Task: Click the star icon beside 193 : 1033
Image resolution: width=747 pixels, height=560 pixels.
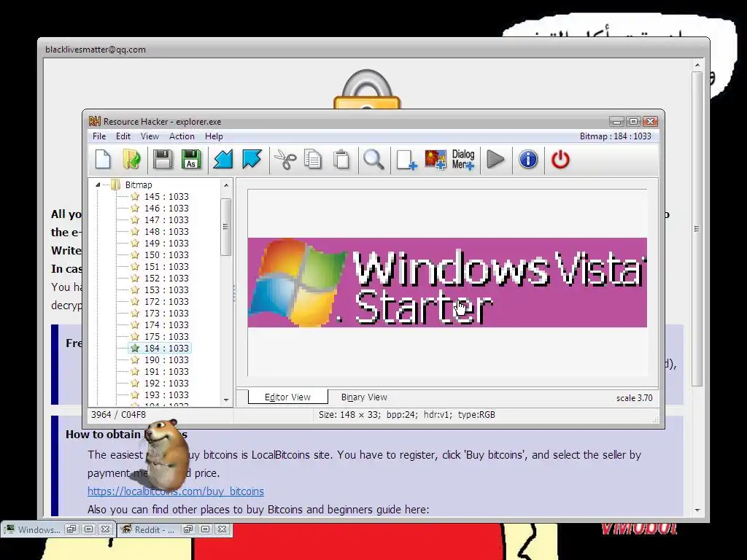Action: coord(135,394)
